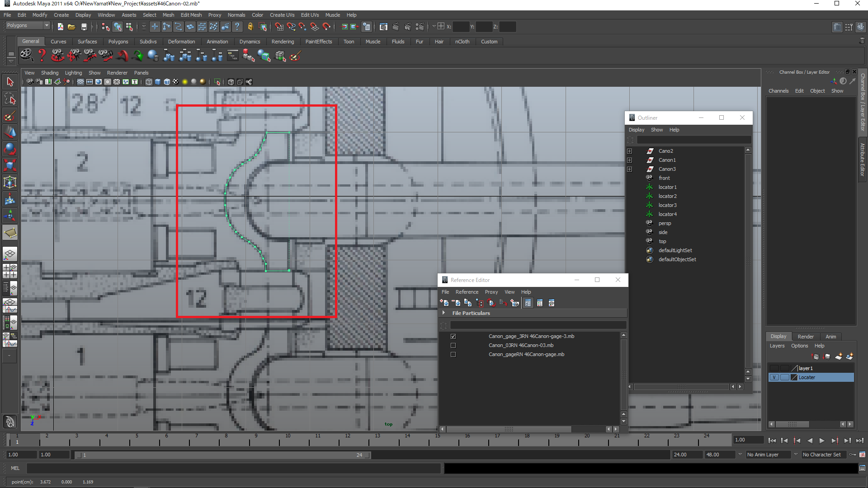The image size is (868, 488).
Task: Check the Canon_gageRN reference checkbox
Action: 453,355
